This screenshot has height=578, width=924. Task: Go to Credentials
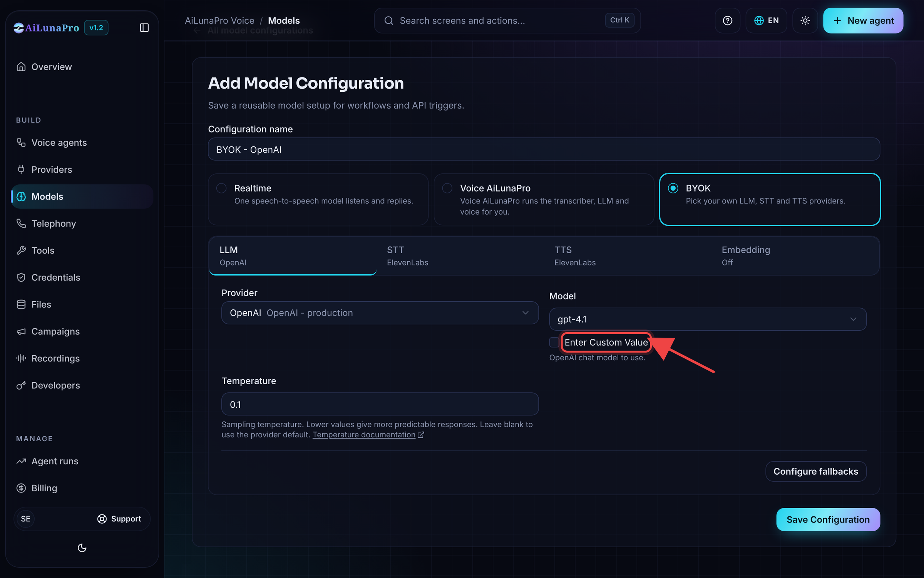click(82, 277)
